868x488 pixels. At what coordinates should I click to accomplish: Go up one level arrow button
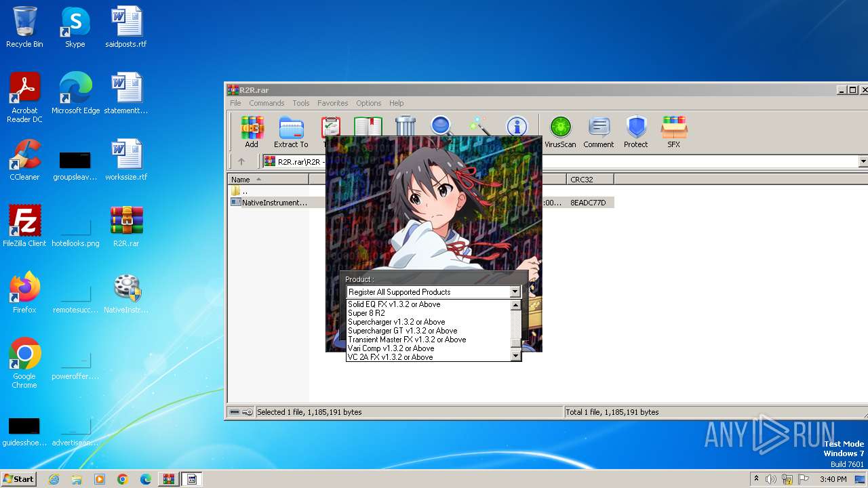click(x=241, y=161)
